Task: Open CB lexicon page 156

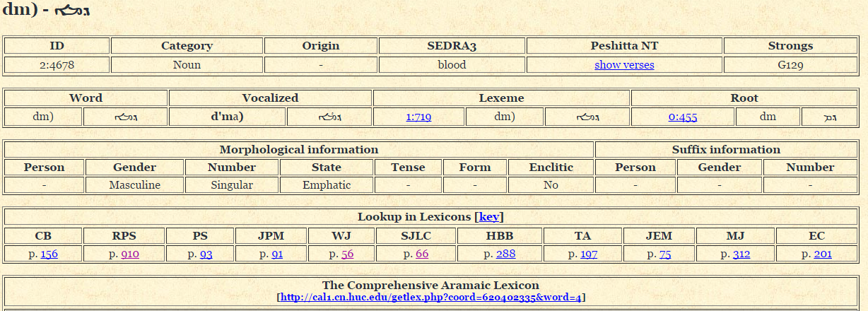Action: click(49, 254)
